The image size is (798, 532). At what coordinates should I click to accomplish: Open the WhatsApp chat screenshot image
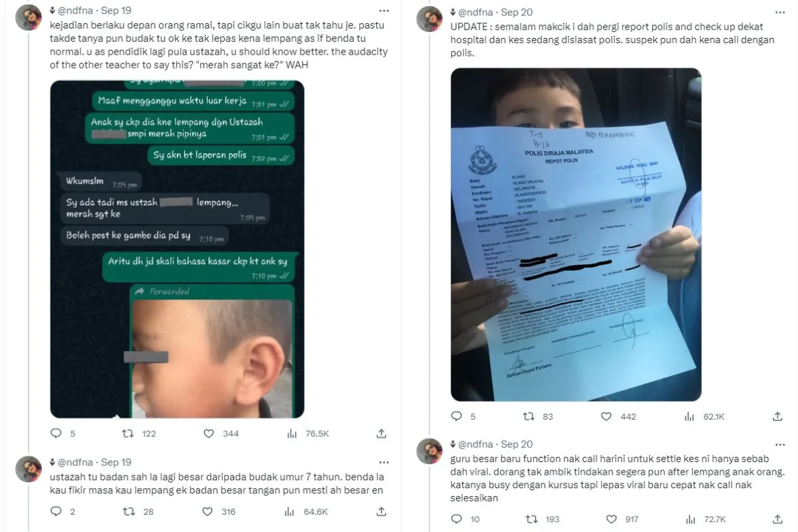point(177,249)
